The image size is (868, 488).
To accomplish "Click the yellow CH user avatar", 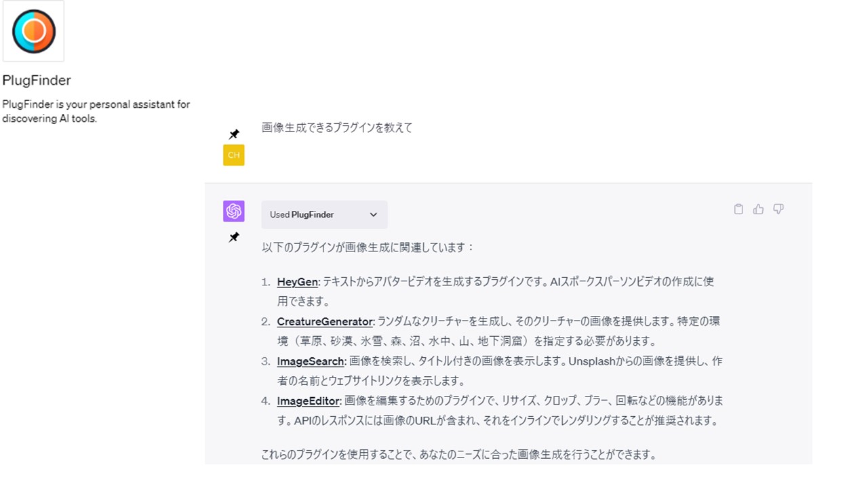I will (233, 155).
